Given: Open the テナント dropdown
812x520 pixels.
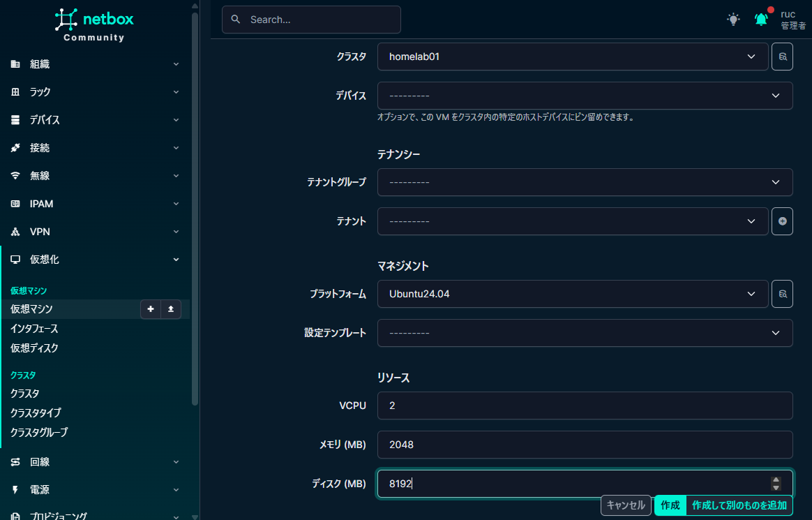Looking at the screenshot, I should pos(573,221).
